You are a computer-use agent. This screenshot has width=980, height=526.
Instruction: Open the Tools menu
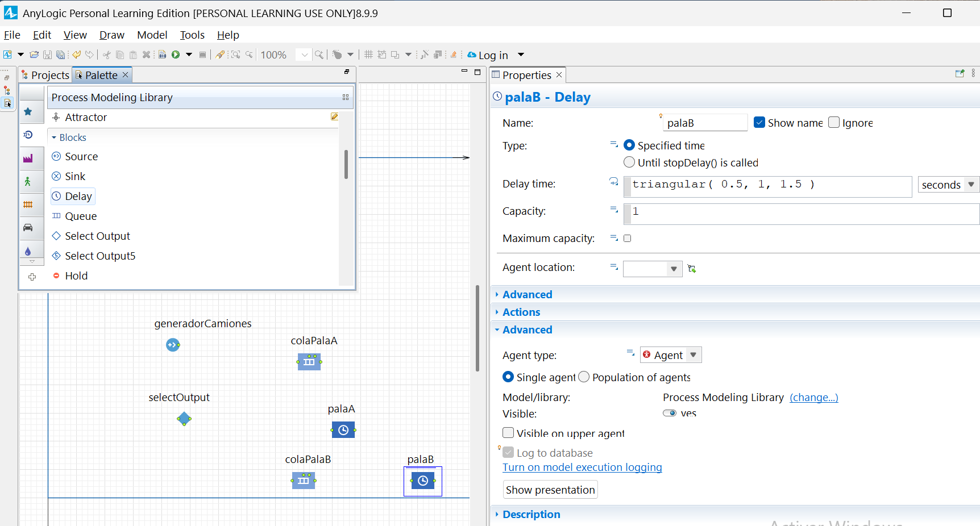[x=192, y=35]
